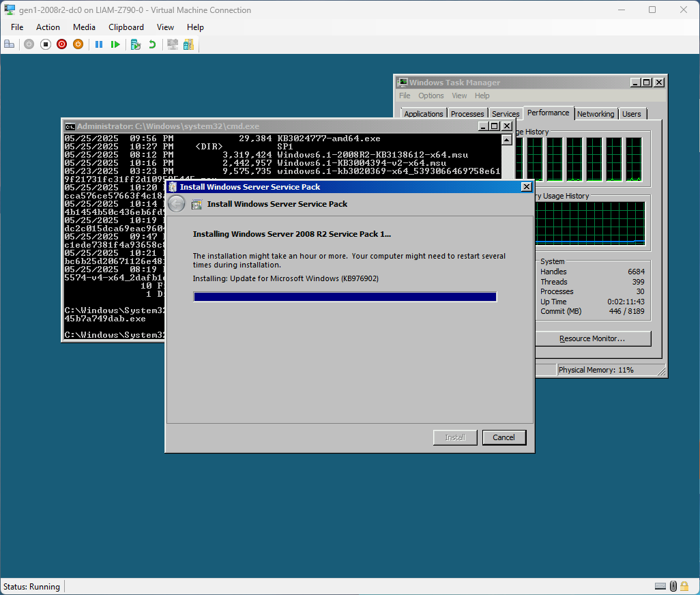The width and height of the screenshot is (700, 595).
Task: Open the Media menu
Action: point(85,27)
